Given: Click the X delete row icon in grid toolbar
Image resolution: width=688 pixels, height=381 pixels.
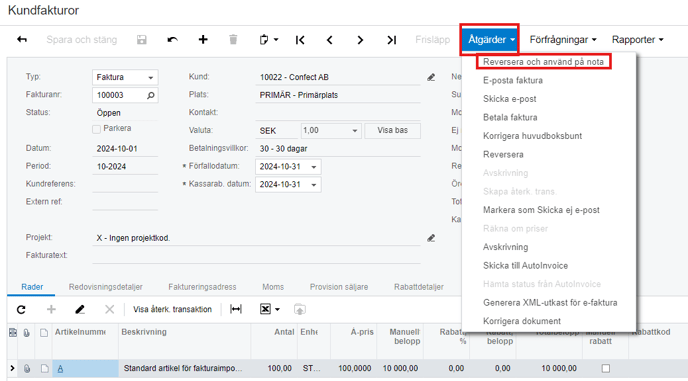Looking at the screenshot, I should (x=109, y=309).
